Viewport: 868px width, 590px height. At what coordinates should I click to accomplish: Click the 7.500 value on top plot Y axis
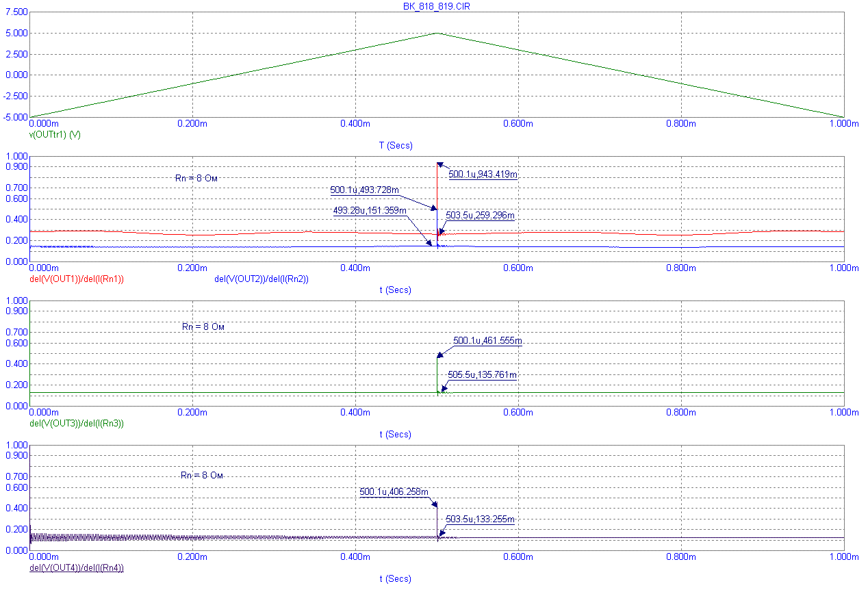18,12
